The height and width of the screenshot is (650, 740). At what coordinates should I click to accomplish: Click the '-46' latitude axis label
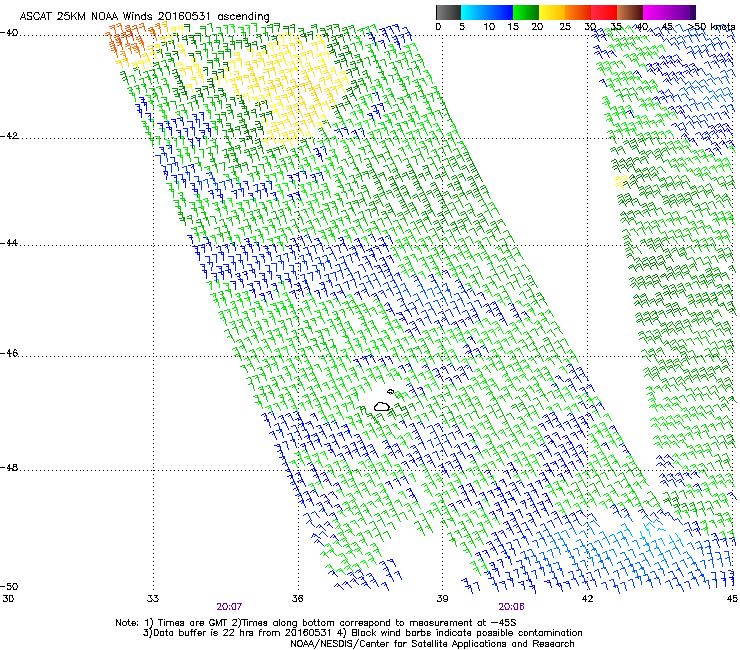click(9, 353)
